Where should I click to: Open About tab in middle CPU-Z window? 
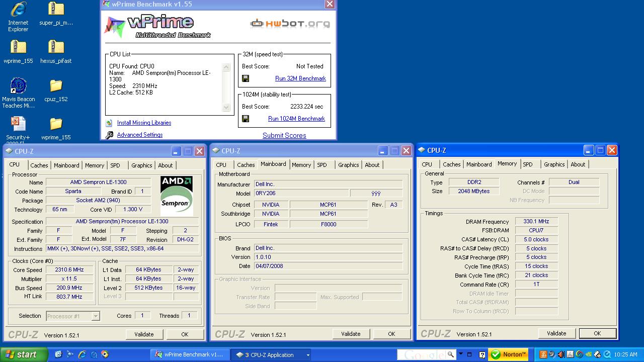pos(372,165)
